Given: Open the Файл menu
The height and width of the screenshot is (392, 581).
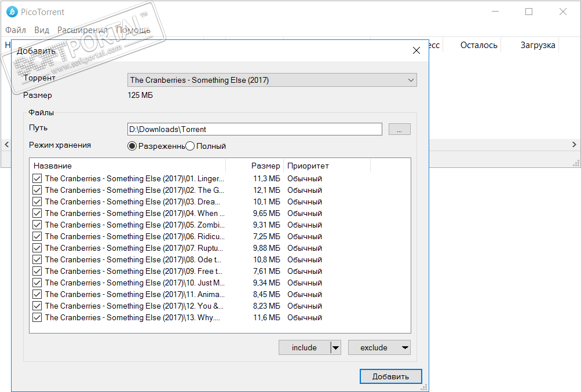Looking at the screenshot, I should pyautogui.click(x=16, y=30).
